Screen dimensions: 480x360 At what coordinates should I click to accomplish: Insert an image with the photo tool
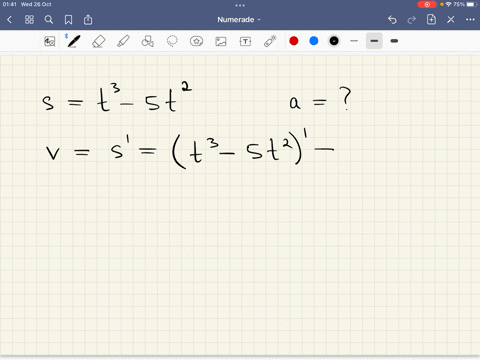221,41
